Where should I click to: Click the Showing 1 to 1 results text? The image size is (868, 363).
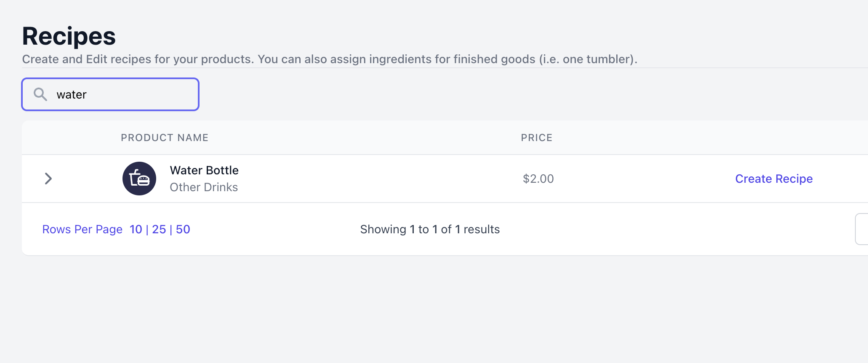tap(430, 230)
